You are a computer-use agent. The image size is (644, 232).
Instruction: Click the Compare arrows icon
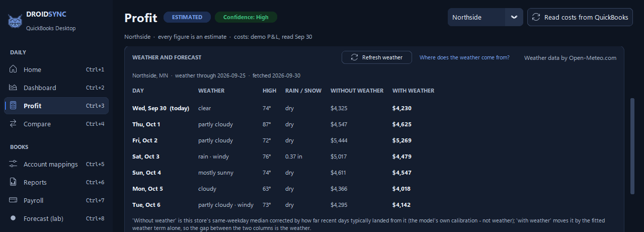click(x=14, y=124)
